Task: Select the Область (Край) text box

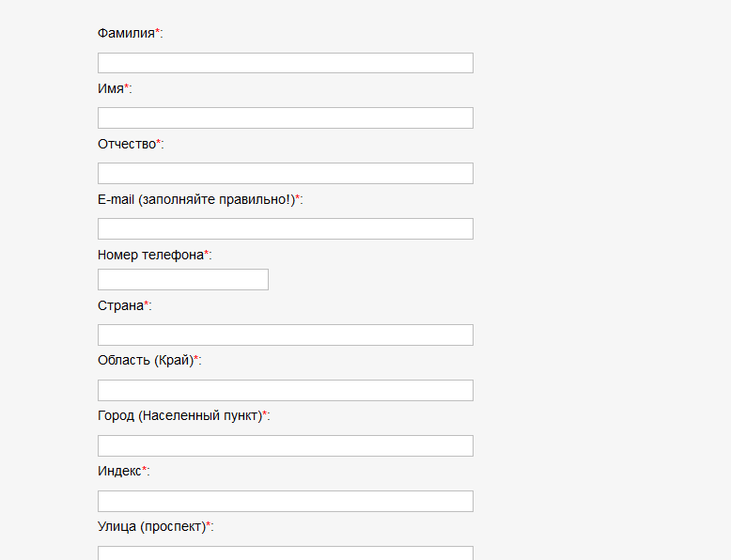Action: coord(285,391)
